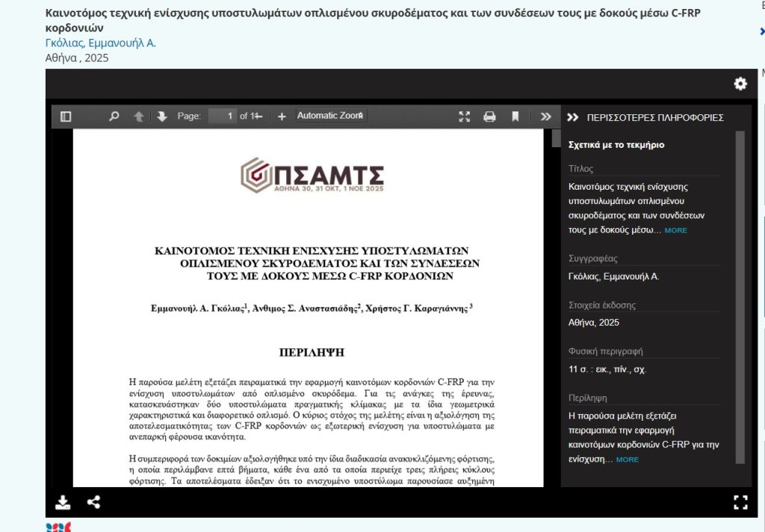Download the document
This screenshot has width=765, height=532.
(63, 502)
